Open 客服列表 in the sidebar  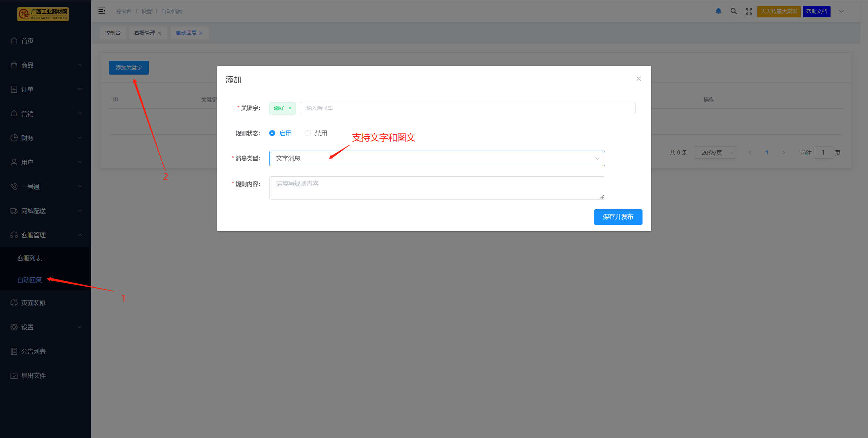pyautogui.click(x=29, y=258)
